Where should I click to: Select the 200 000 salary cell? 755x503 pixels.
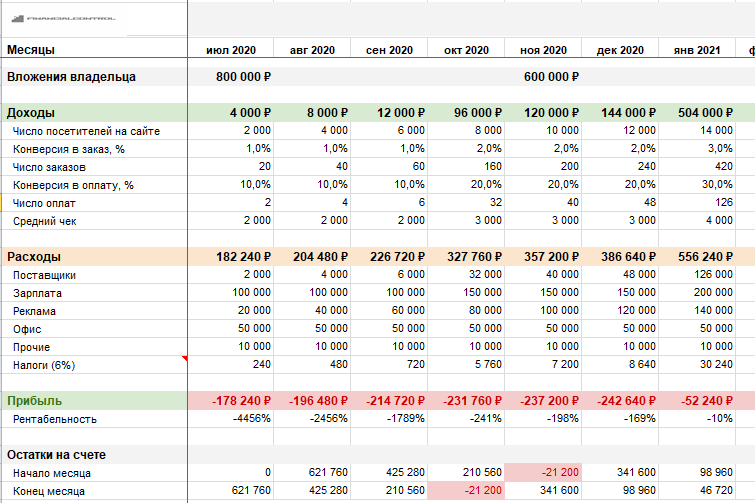697,293
